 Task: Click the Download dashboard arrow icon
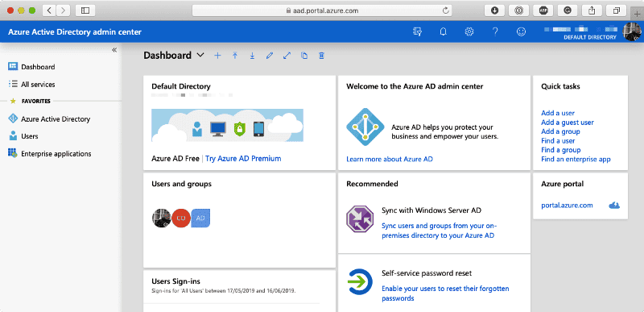[x=252, y=56]
